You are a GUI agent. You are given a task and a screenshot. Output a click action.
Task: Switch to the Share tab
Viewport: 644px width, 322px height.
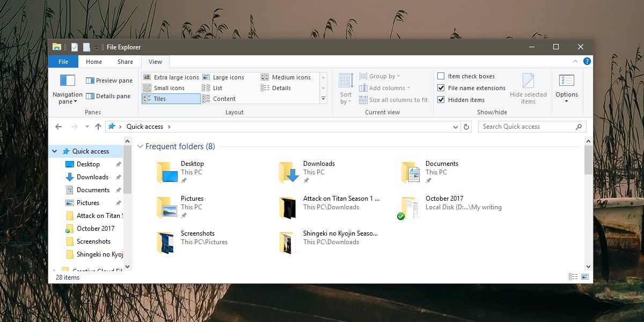[x=125, y=62]
